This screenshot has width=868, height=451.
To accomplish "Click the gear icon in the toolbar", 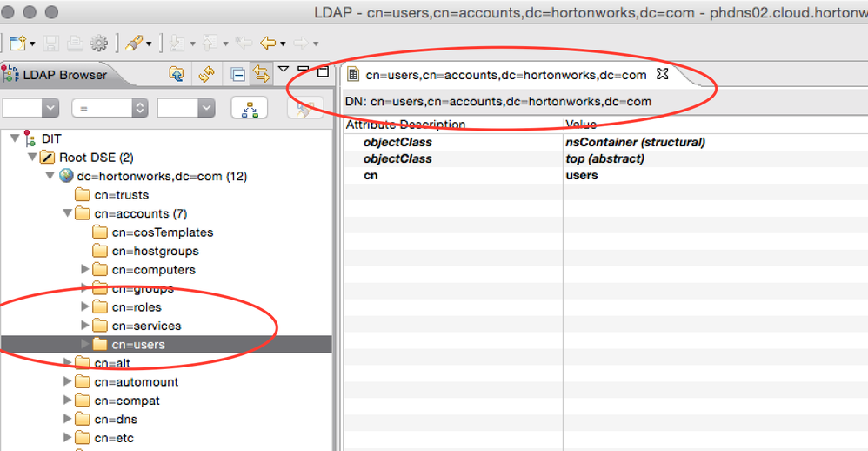I will 99,44.
